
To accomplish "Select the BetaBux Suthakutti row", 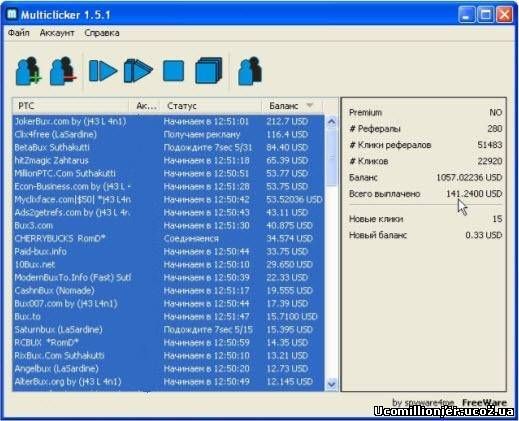I will tap(168, 147).
